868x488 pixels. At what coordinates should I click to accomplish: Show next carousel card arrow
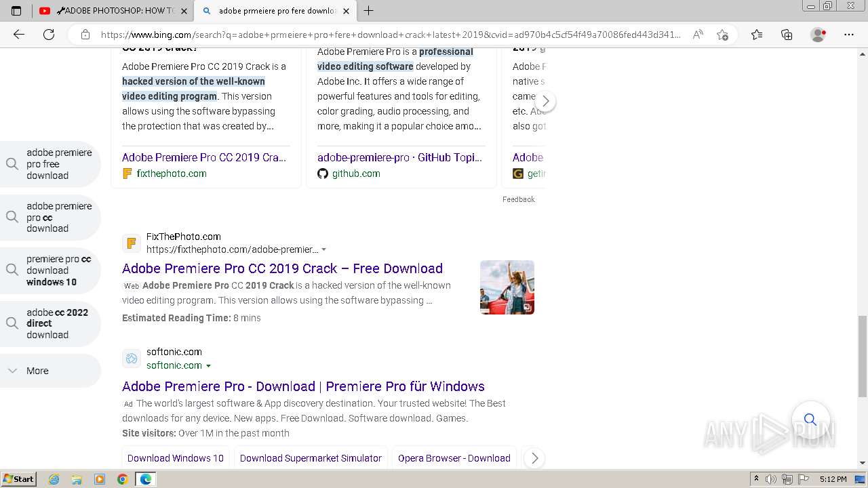[x=545, y=102]
